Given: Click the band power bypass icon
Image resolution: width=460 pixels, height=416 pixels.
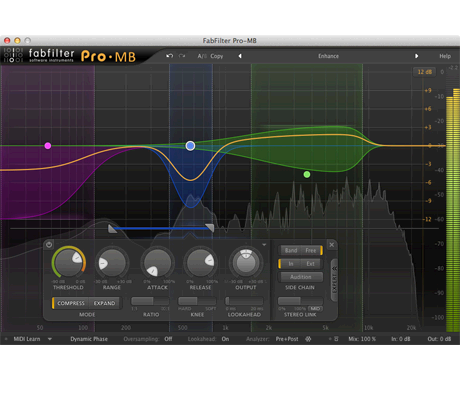Looking at the screenshot, I should tap(49, 245).
